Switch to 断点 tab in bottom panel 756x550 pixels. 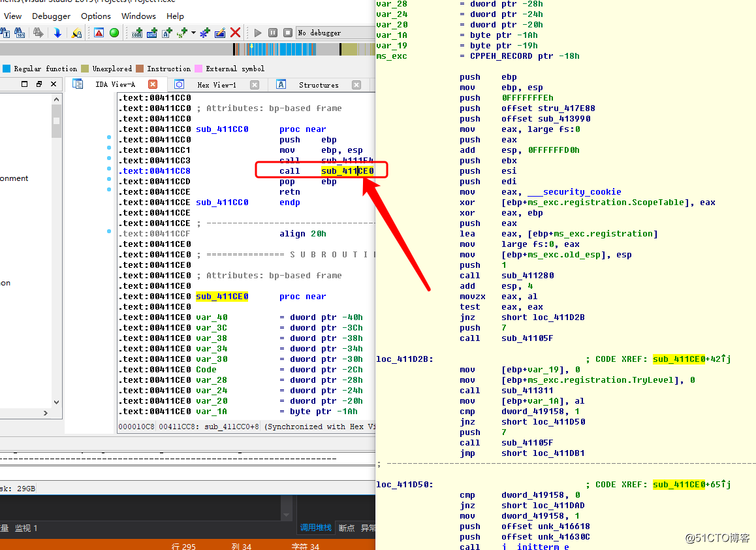[347, 528]
